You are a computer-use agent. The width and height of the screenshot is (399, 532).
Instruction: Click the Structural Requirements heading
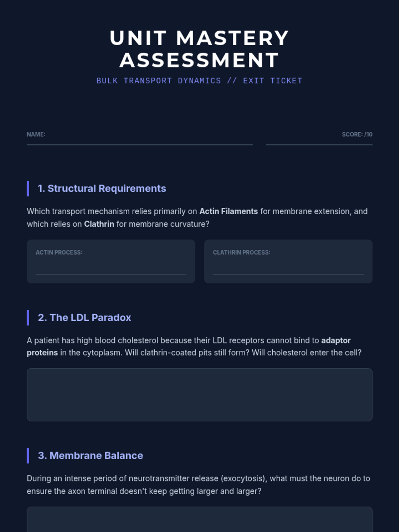(102, 189)
